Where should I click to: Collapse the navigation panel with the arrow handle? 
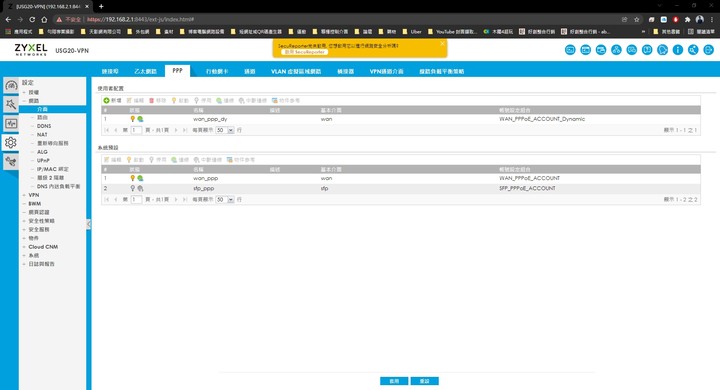88,224
